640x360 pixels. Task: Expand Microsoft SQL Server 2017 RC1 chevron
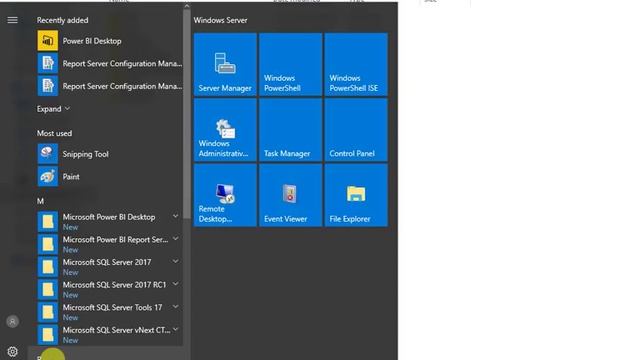click(x=176, y=284)
